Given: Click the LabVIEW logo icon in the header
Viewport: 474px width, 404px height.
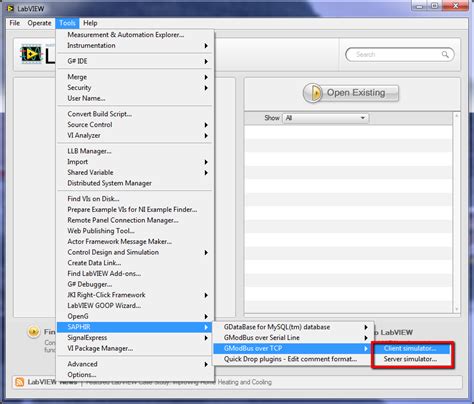Looking at the screenshot, I should 31,54.
